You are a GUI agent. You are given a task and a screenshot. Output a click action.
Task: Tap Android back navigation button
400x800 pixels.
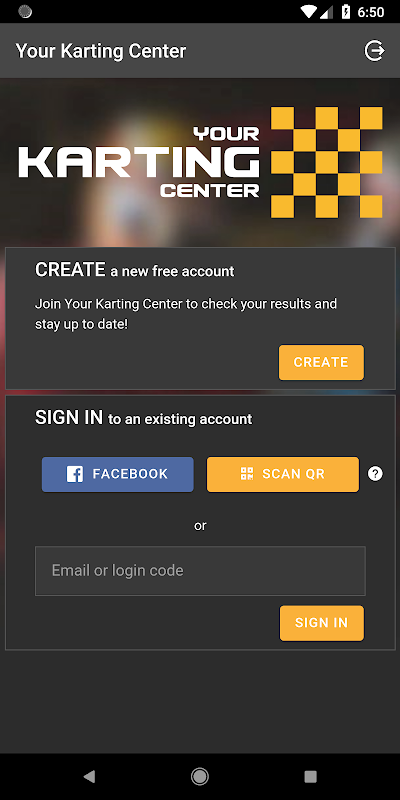pos(89,777)
